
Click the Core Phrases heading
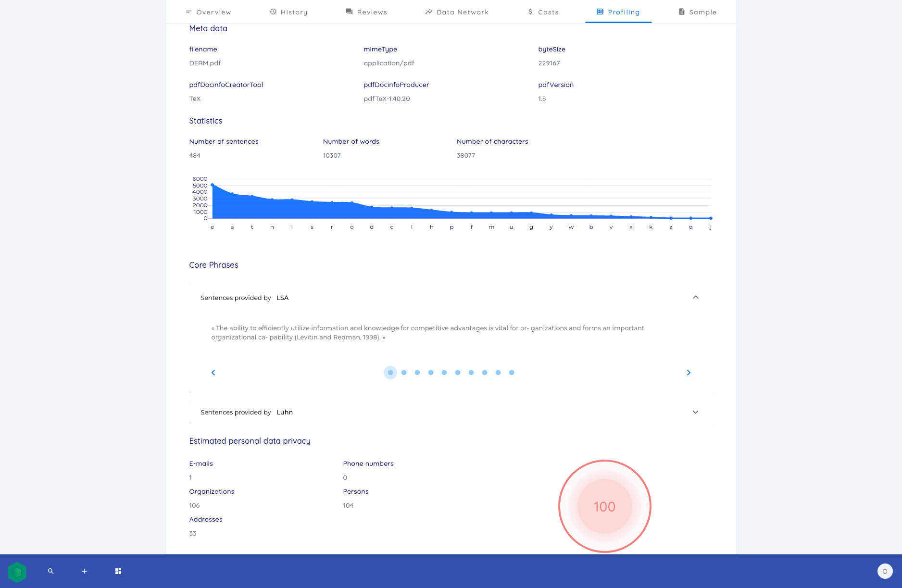[x=213, y=265]
